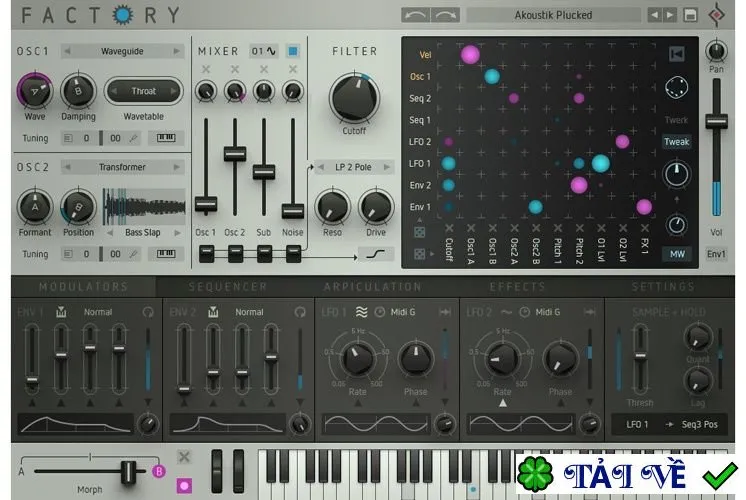Screen dimensions: 746x500
Task: Click the redo arrow button
Action: tap(446, 15)
